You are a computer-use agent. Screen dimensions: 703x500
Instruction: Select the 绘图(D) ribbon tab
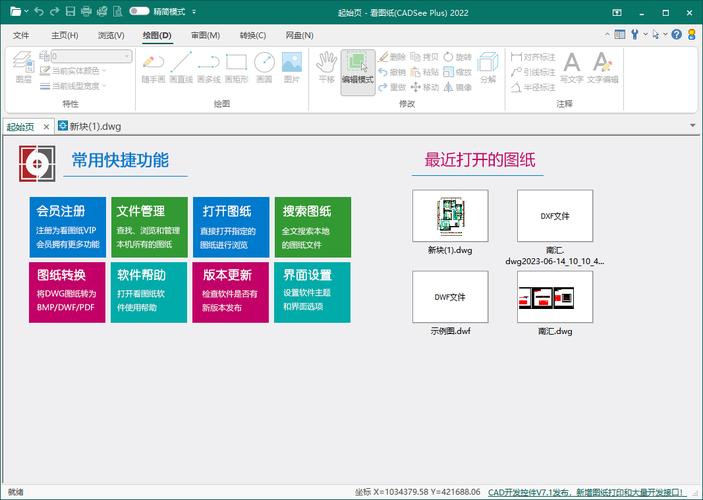click(157, 35)
